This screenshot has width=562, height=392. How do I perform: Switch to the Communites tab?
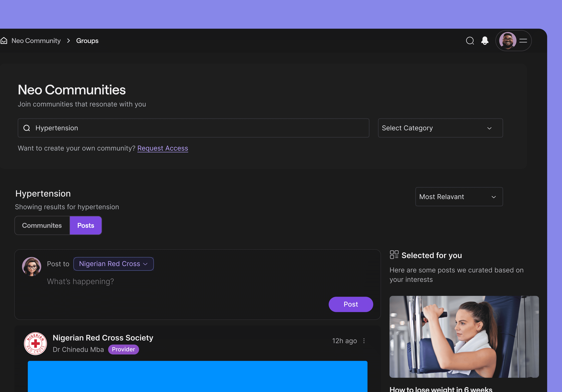click(42, 225)
